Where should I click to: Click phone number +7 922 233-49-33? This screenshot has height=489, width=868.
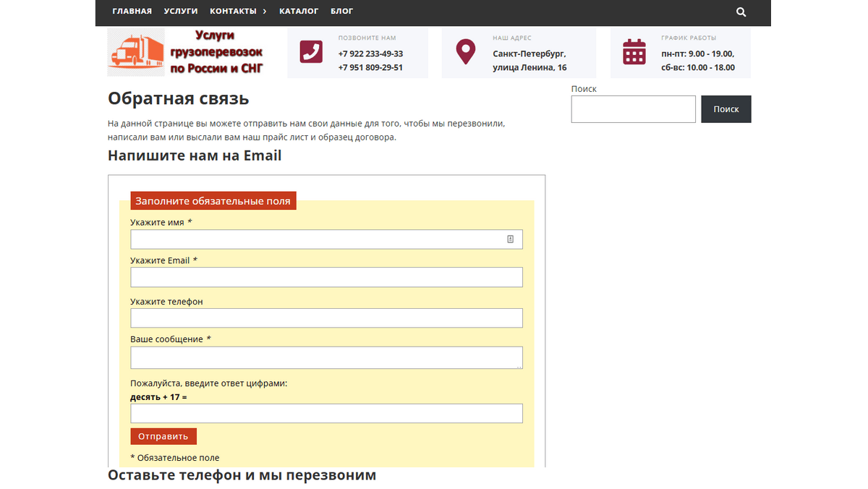click(x=370, y=54)
